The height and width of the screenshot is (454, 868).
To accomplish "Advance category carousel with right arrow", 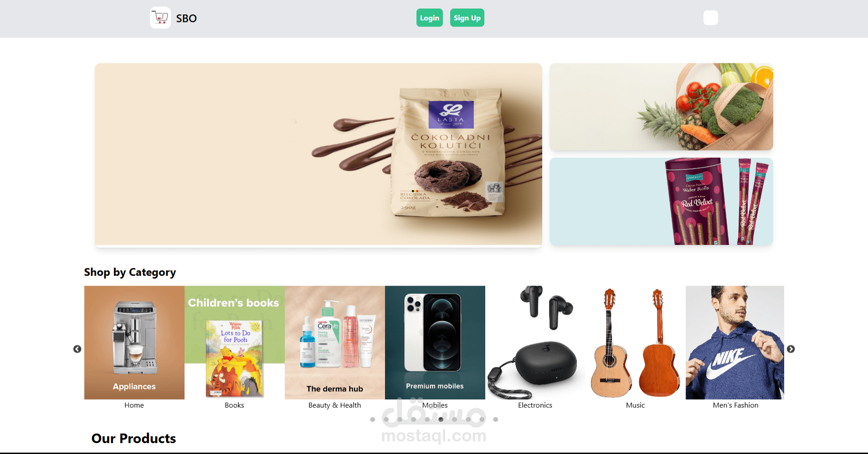I will [791, 349].
